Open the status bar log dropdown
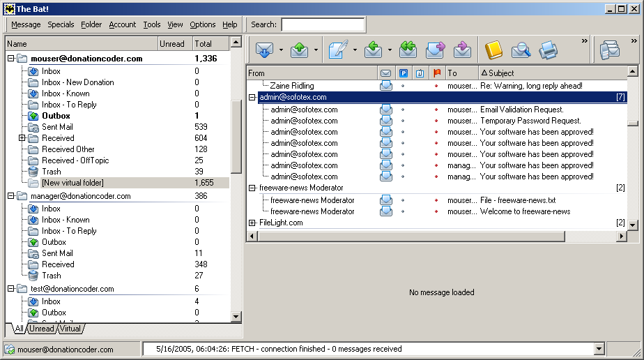644x360 pixels. click(x=599, y=349)
